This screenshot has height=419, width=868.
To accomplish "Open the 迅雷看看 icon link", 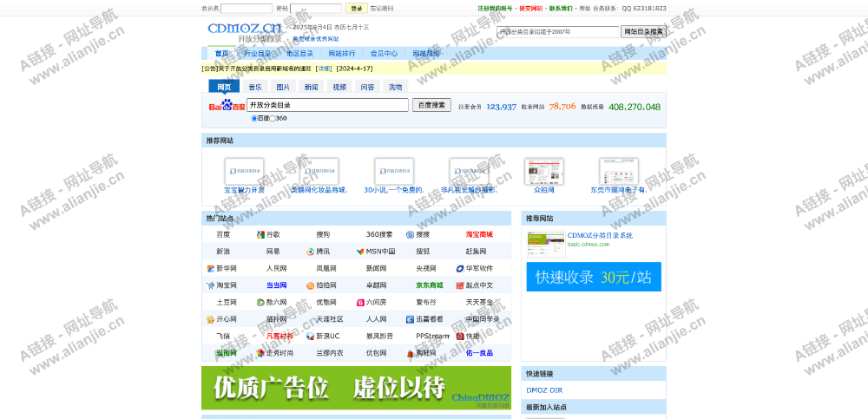I will click(411, 319).
